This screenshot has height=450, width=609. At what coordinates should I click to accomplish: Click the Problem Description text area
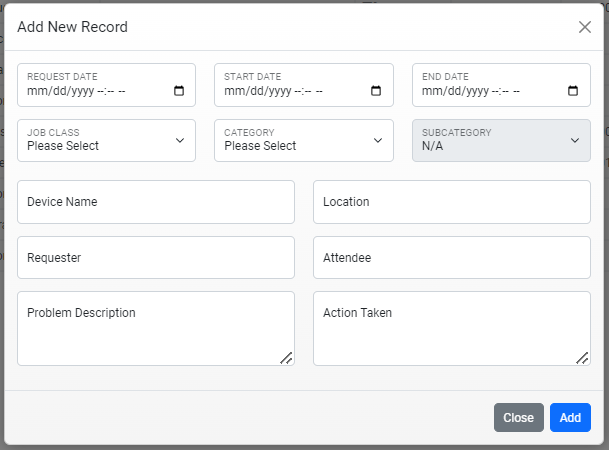tap(156, 328)
